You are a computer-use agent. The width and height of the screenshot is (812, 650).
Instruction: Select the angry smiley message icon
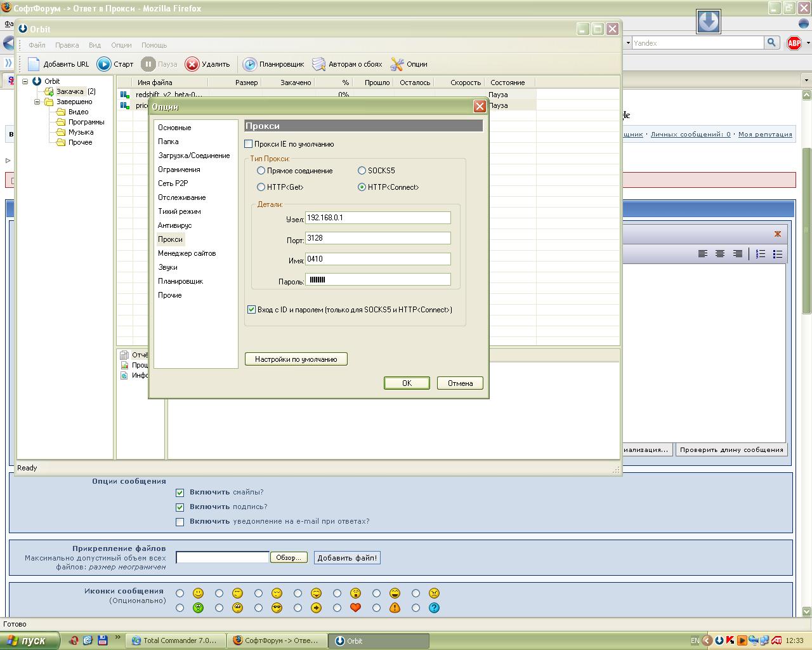(434, 593)
